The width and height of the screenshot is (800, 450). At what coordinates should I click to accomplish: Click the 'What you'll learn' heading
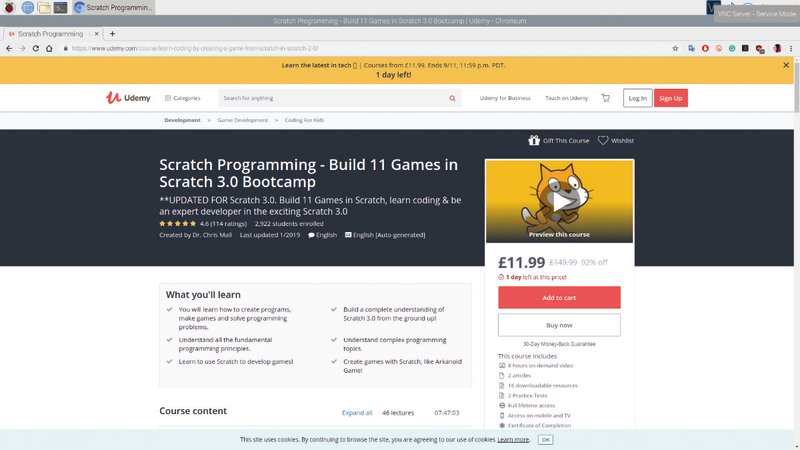(x=203, y=295)
